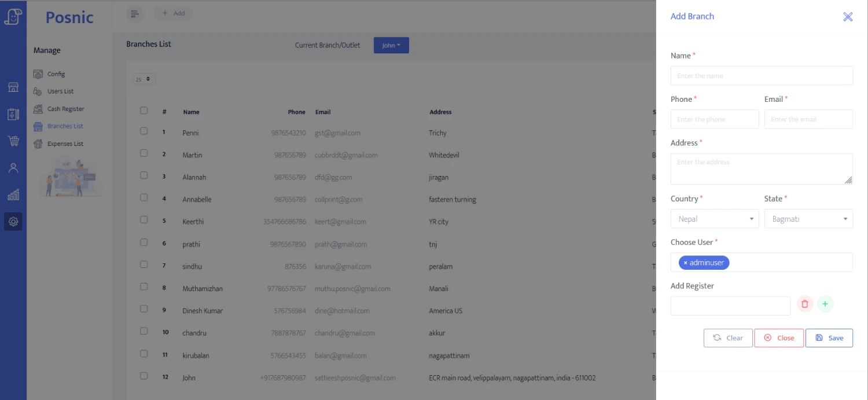Screen dimensions: 868x400
Task: Remove adminuser tag from Choose User
Action: (x=686, y=263)
